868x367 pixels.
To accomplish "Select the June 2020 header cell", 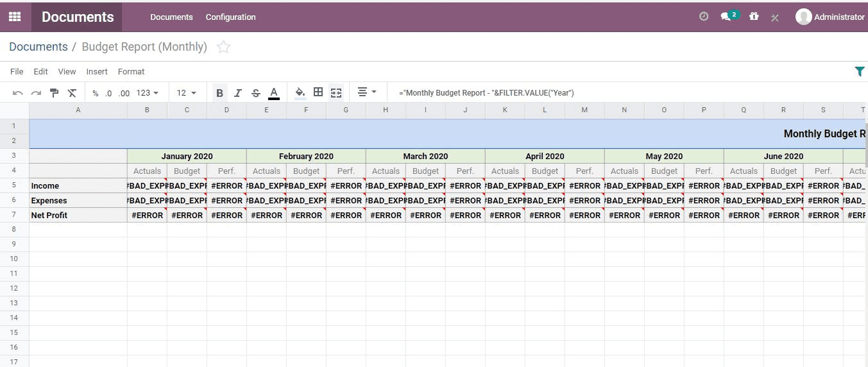I will click(783, 156).
